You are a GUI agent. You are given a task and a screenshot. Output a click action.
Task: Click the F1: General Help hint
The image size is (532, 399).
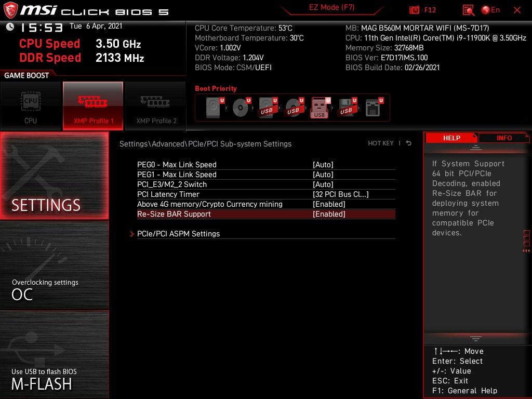[x=464, y=391]
